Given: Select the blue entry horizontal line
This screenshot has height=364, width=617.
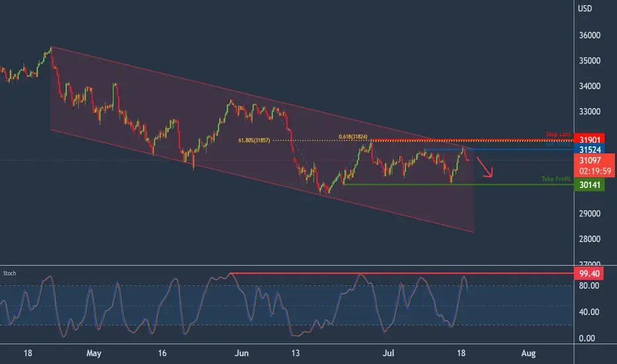Looking at the screenshot, I should tap(499, 150).
